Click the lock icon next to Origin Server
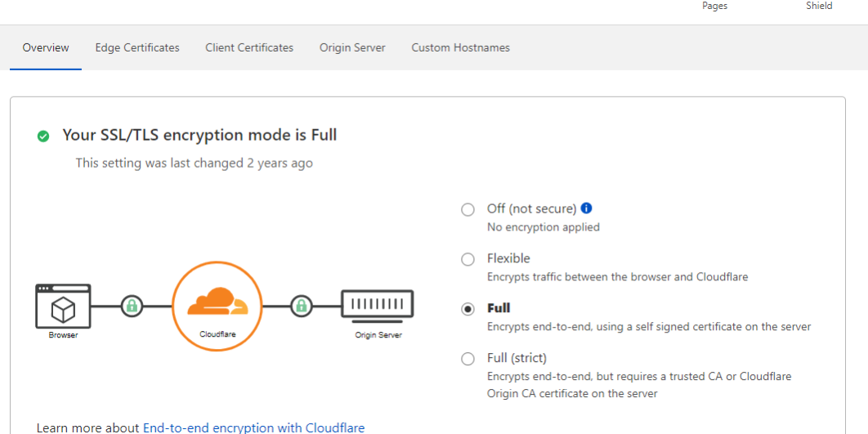Viewport: 868px width, 434px height. (x=302, y=306)
